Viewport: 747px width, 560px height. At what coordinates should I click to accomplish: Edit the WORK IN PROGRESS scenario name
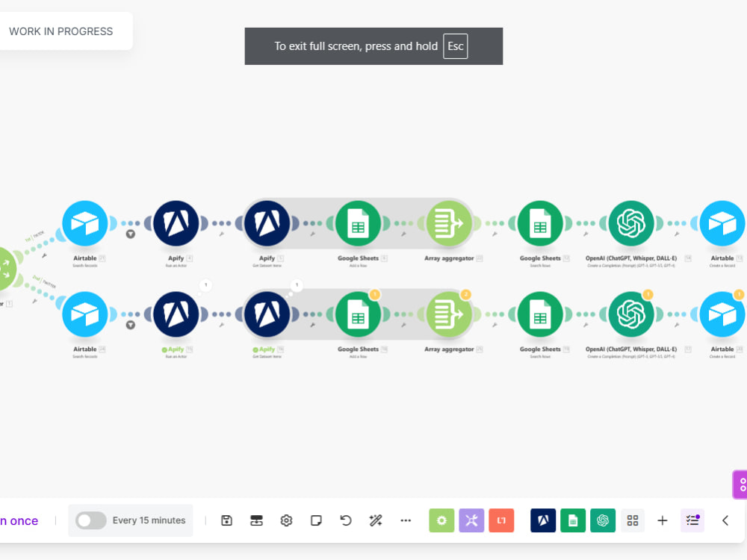coord(61,31)
